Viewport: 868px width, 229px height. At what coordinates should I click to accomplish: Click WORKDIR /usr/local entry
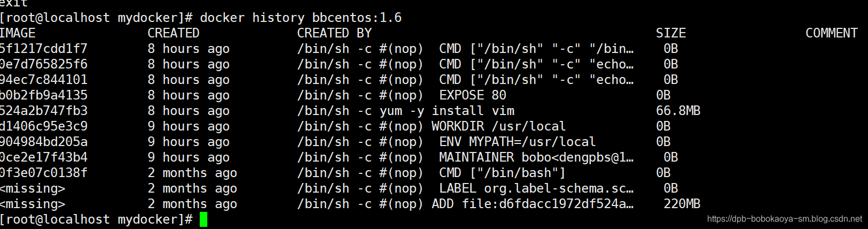click(499, 126)
